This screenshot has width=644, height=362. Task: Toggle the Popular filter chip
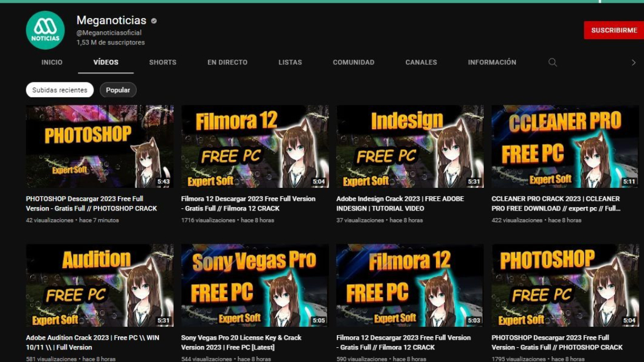118,89
